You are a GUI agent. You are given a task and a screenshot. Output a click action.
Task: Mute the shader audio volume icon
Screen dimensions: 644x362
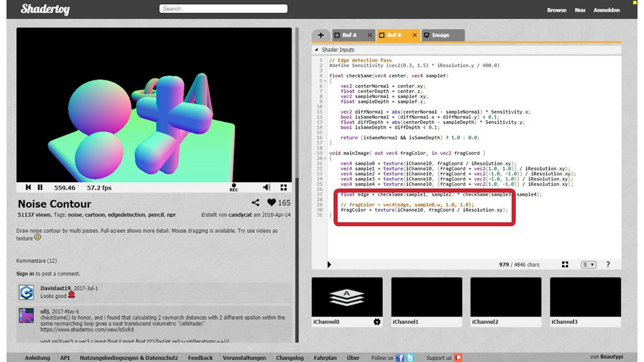coord(267,187)
